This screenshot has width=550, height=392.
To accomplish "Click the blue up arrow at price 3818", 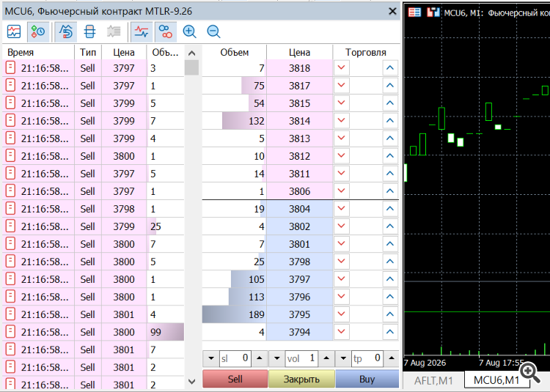I will [390, 68].
